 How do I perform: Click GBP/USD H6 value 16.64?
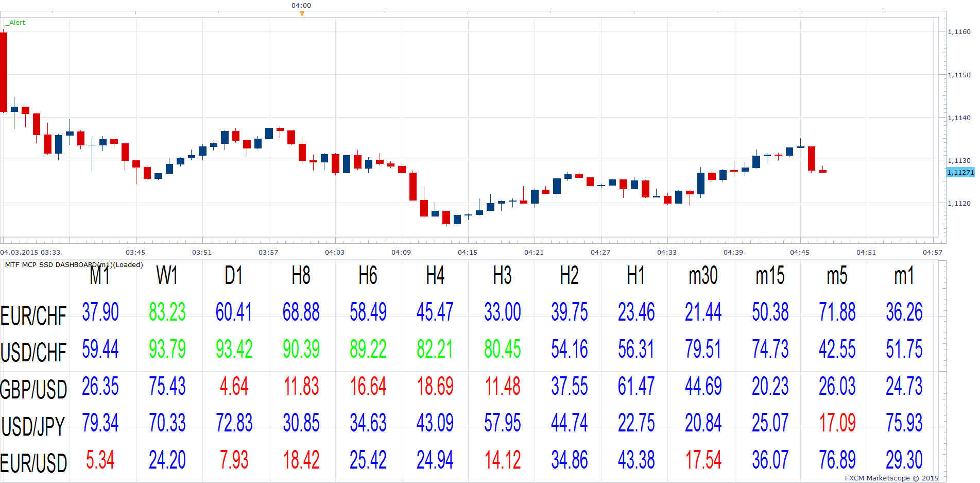[368, 386]
